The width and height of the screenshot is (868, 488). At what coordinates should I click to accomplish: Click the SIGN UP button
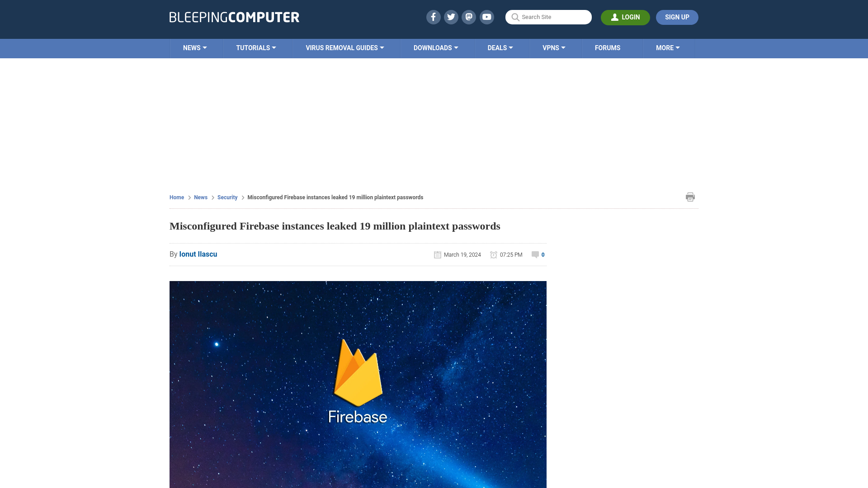point(677,17)
